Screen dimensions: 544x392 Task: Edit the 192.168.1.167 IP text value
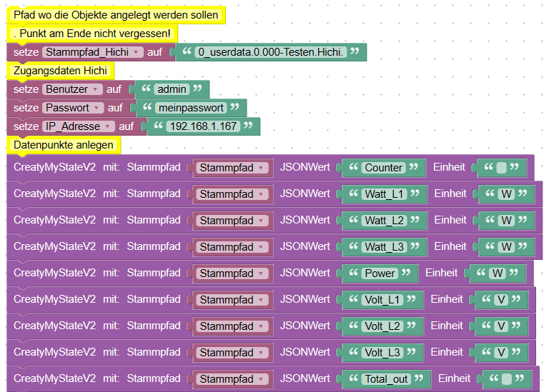(203, 126)
